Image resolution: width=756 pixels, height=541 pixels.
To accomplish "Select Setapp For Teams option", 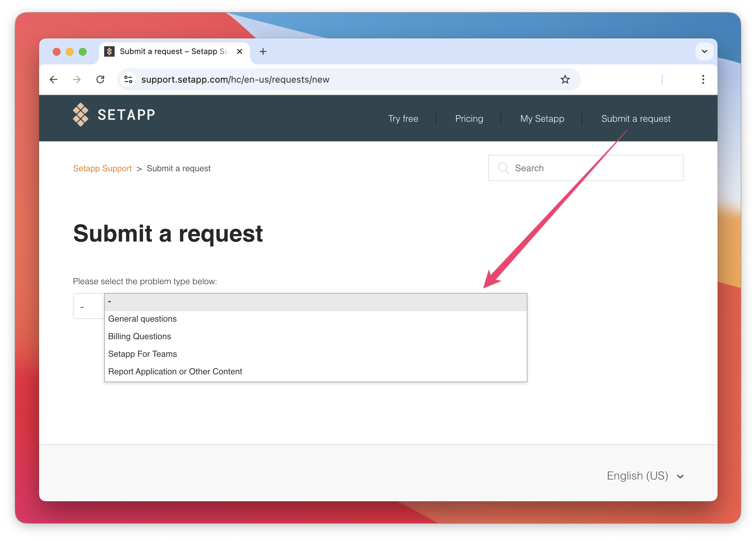I will (x=315, y=354).
